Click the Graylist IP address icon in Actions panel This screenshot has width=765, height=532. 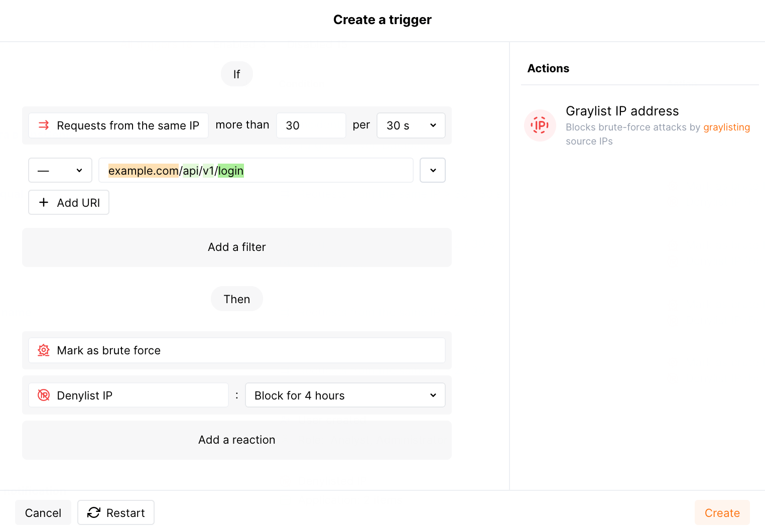[x=540, y=125]
